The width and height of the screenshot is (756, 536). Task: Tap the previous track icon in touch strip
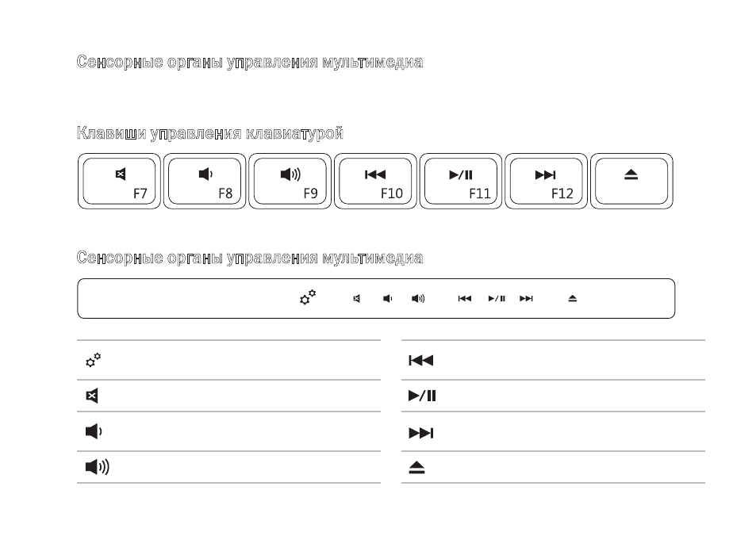tap(464, 299)
